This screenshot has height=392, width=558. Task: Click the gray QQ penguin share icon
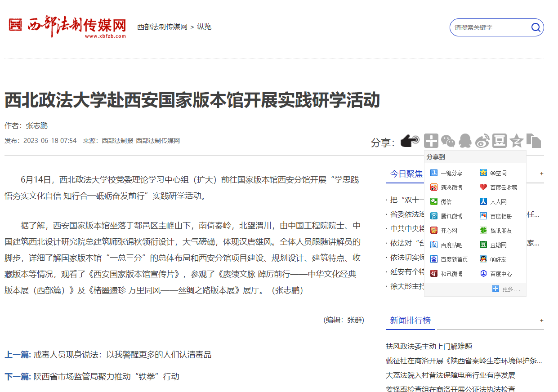click(465, 141)
